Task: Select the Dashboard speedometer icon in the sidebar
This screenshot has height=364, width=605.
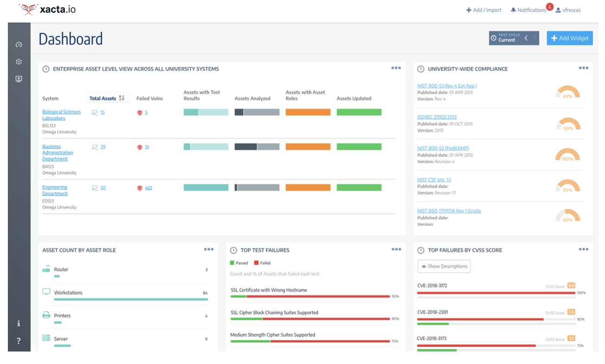Action: pyautogui.click(x=19, y=44)
